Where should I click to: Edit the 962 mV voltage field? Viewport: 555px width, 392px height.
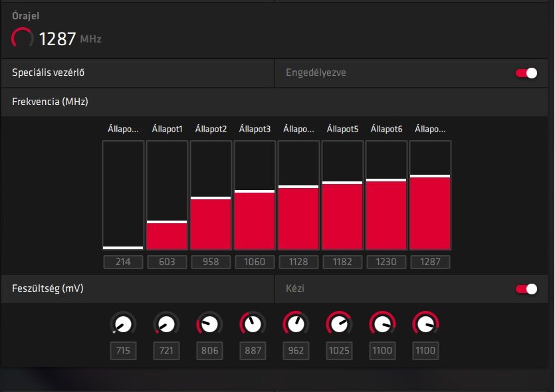[296, 351]
